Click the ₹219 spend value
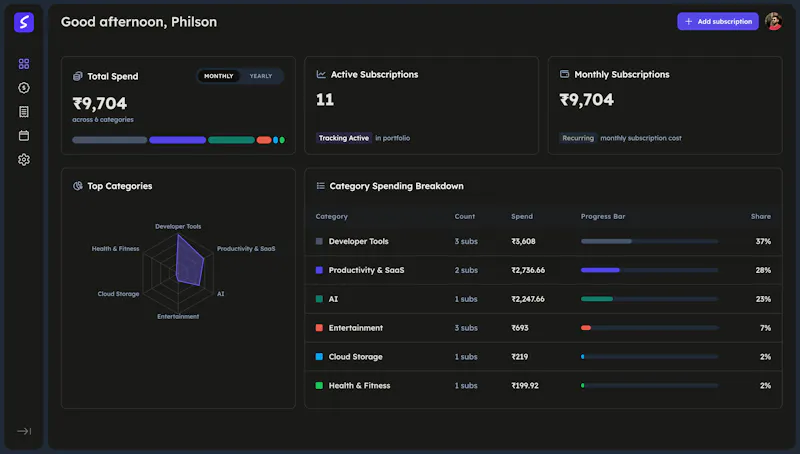800x454 pixels. (519, 357)
